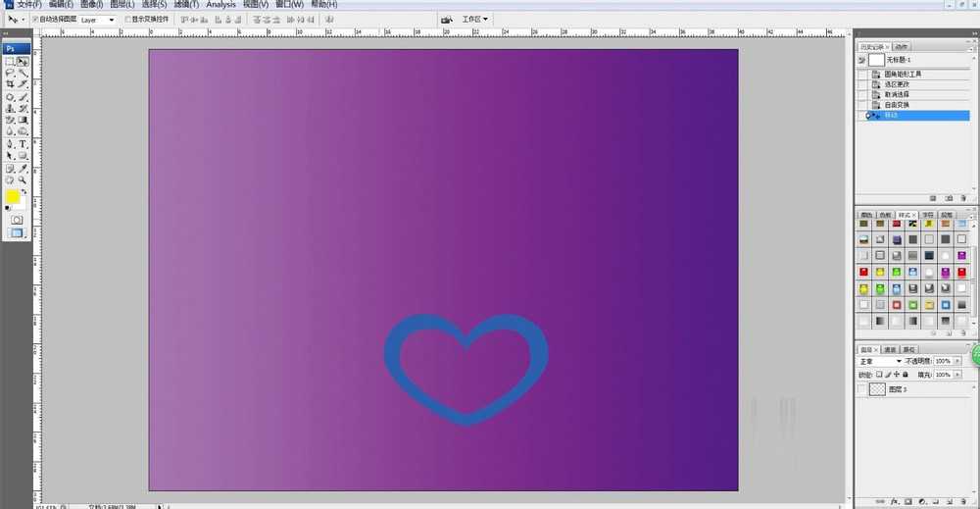Create new snapshot in History panel

tap(949, 198)
